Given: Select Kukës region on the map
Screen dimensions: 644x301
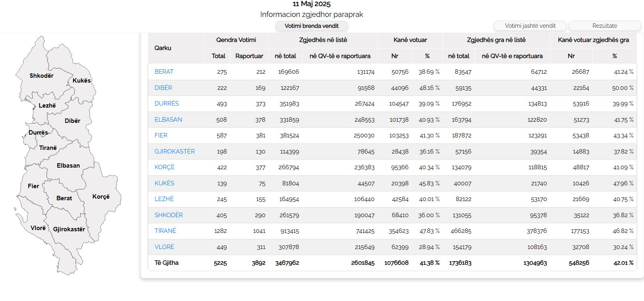Looking at the screenshot, I should click(82, 81).
